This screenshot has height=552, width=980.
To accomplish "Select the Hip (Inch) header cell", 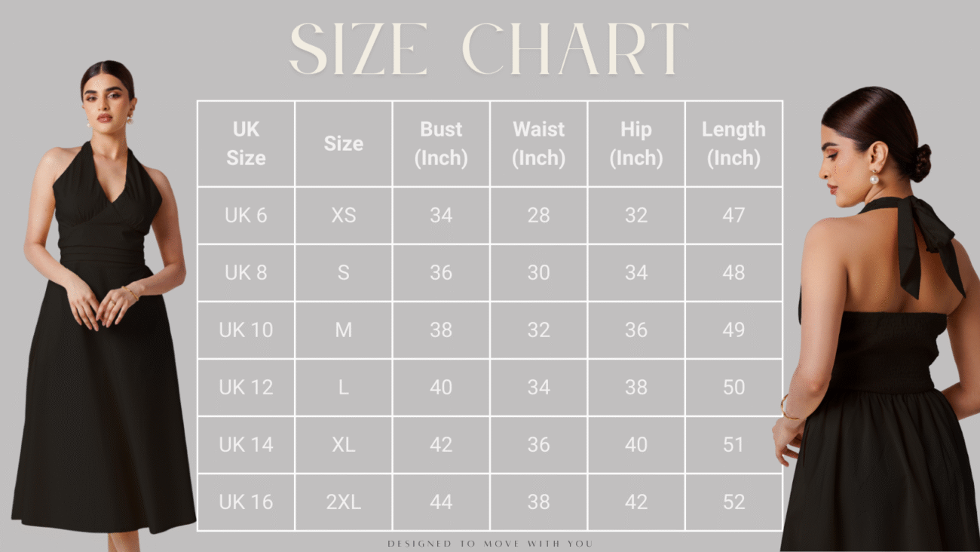I will pos(636,143).
